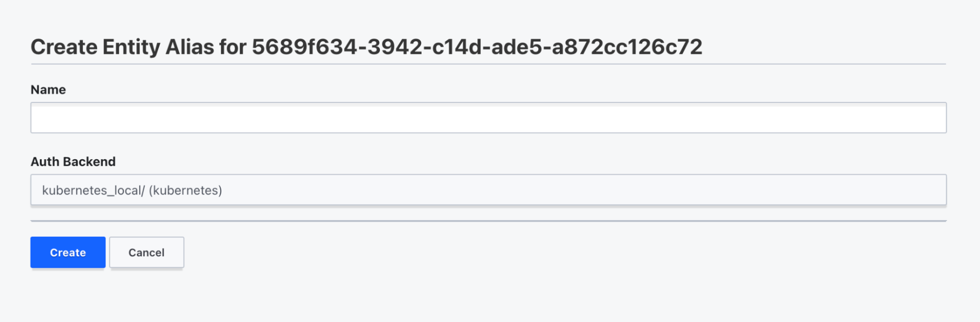Submit the form with Create
Image resolution: width=980 pixels, height=322 pixels.
[x=68, y=252]
